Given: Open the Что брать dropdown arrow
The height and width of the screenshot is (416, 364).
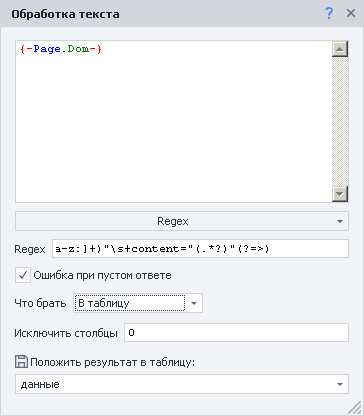Looking at the screenshot, I should click(x=194, y=303).
